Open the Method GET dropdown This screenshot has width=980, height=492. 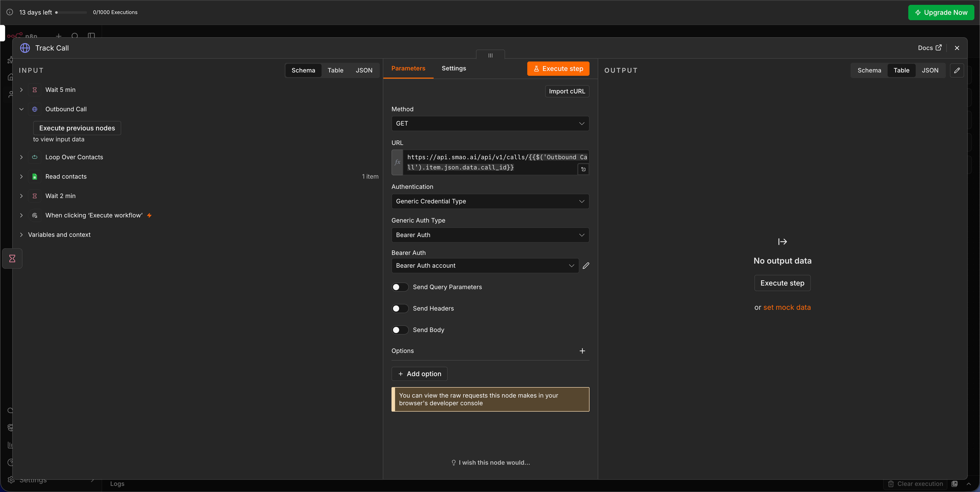[490, 123]
